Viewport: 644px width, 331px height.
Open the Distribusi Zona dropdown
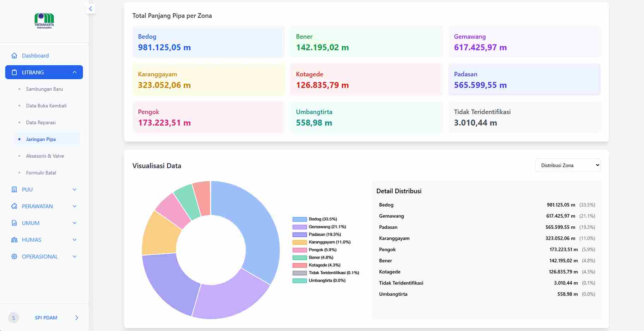[567, 165]
